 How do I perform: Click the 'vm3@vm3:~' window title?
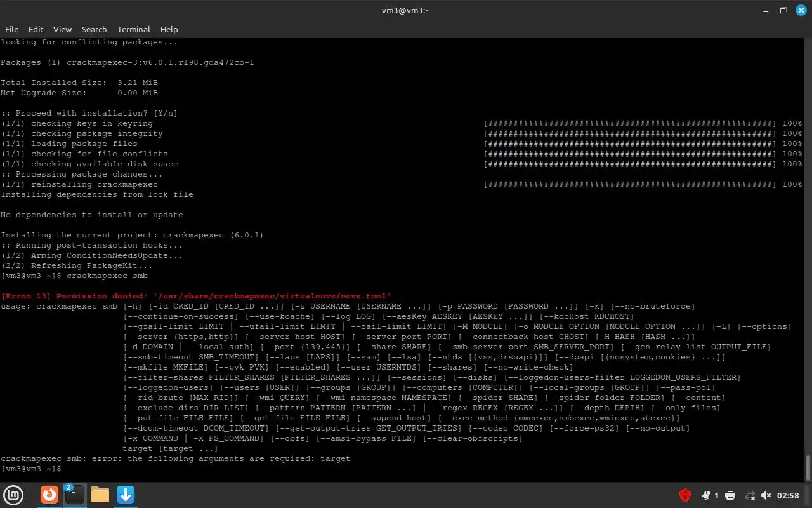406,10
